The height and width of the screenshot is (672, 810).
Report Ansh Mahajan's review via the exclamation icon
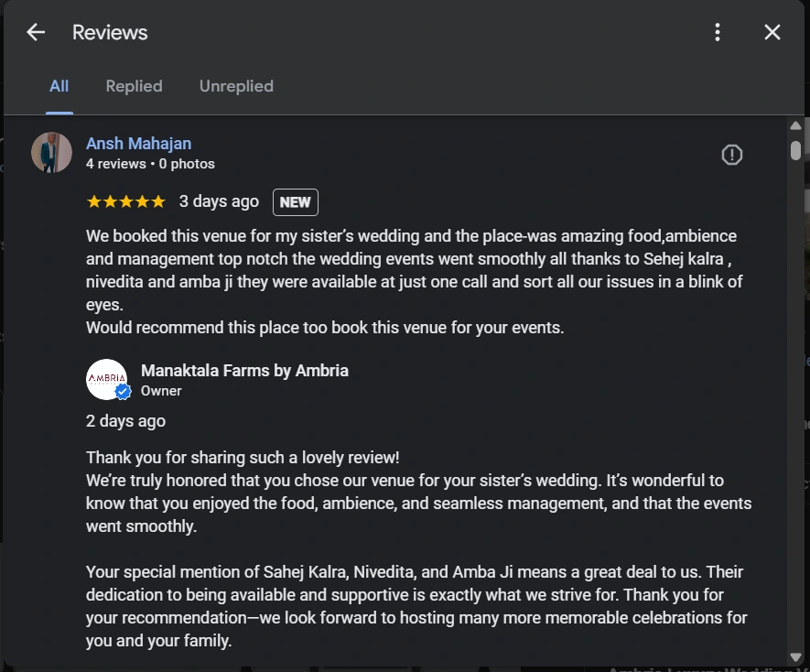tap(732, 155)
